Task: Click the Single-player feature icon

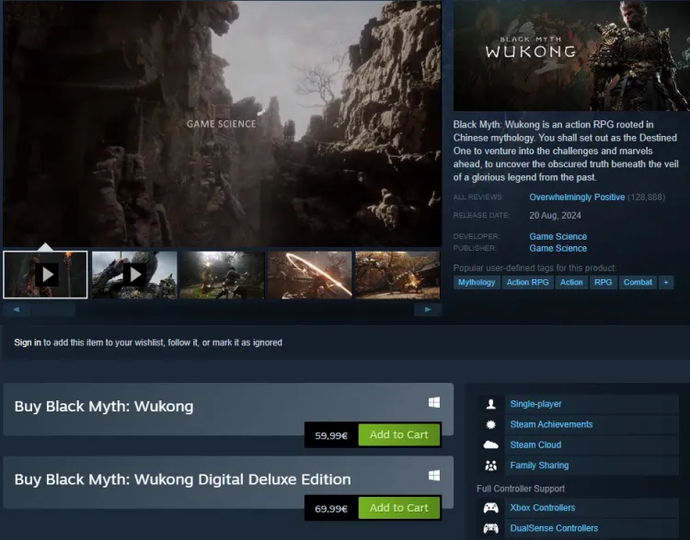Action: click(x=490, y=404)
